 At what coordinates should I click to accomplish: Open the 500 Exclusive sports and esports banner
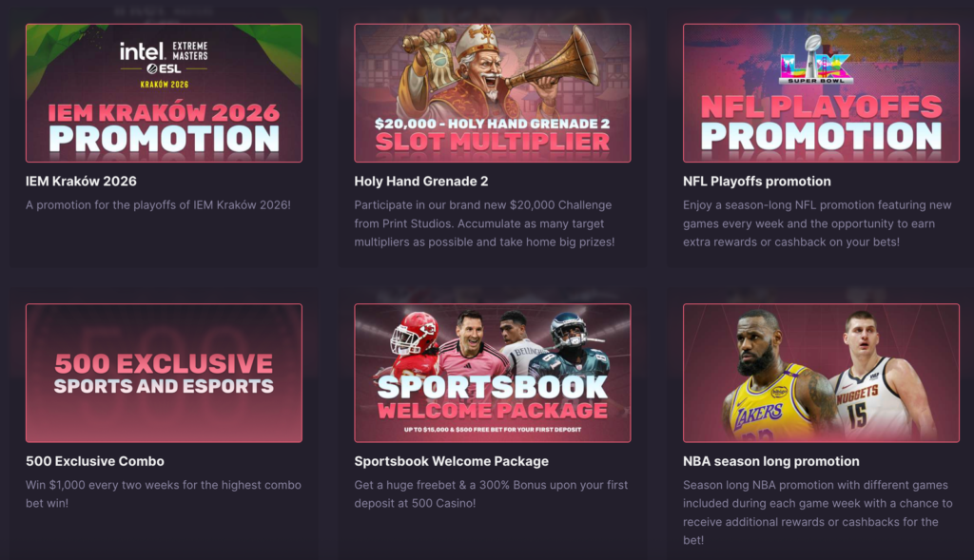tap(164, 373)
